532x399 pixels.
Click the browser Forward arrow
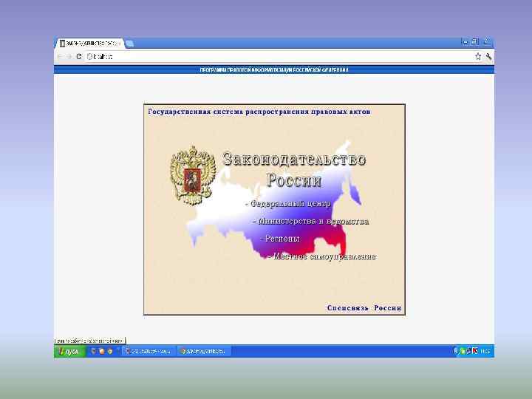tap(69, 57)
